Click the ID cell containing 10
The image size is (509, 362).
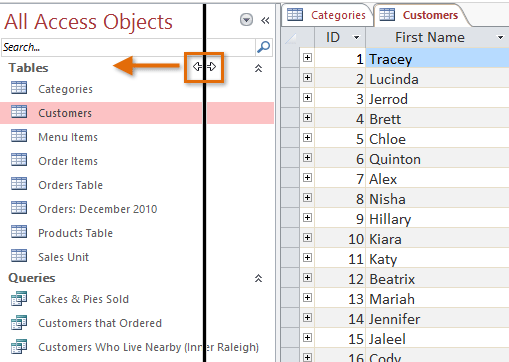pos(340,239)
